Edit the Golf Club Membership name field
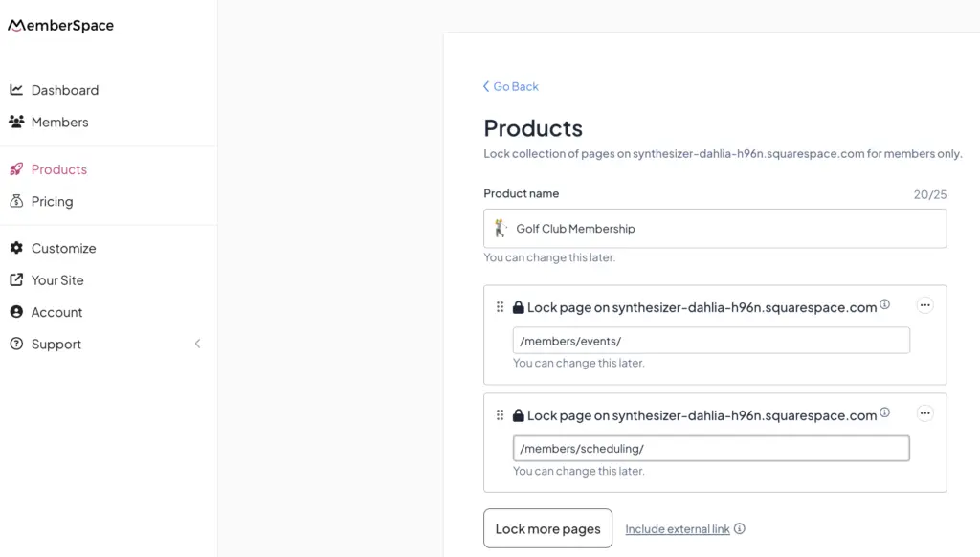Viewport: 980px width, 557px height. (x=727, y=229)
